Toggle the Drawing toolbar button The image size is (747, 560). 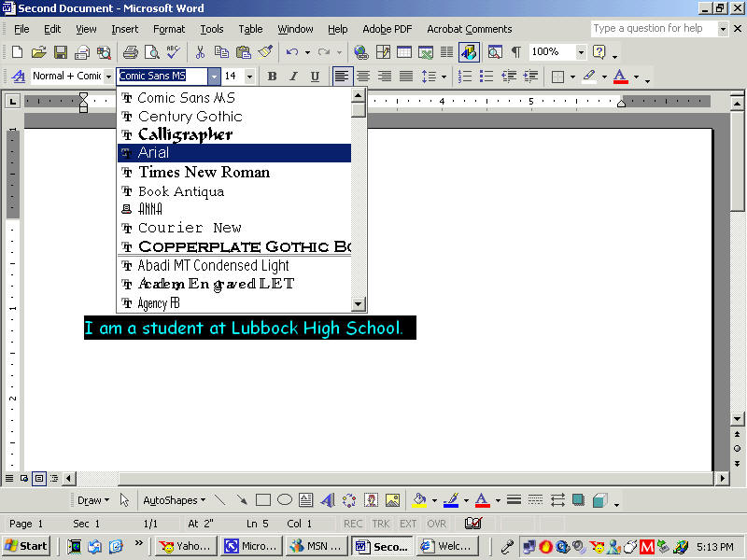[469, 52]
